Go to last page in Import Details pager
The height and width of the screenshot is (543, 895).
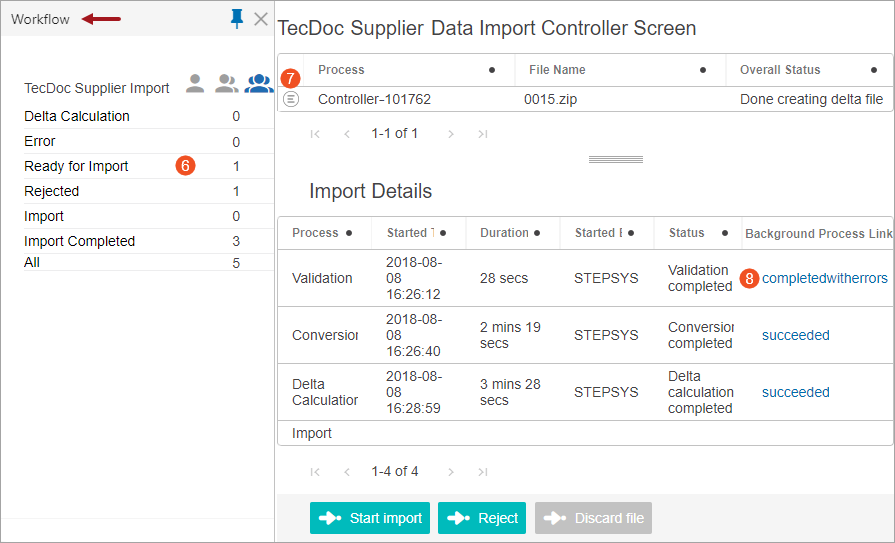[483, 472]
